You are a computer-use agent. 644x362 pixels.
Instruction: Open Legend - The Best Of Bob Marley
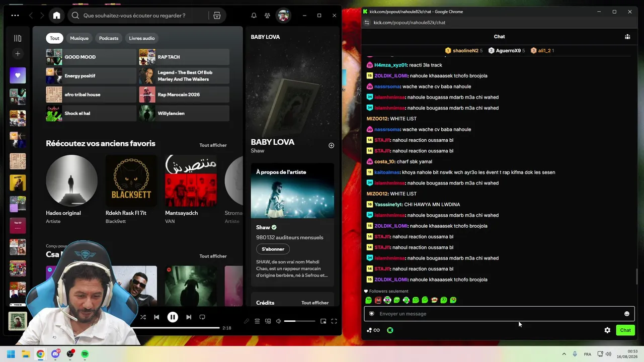(184, 76)
